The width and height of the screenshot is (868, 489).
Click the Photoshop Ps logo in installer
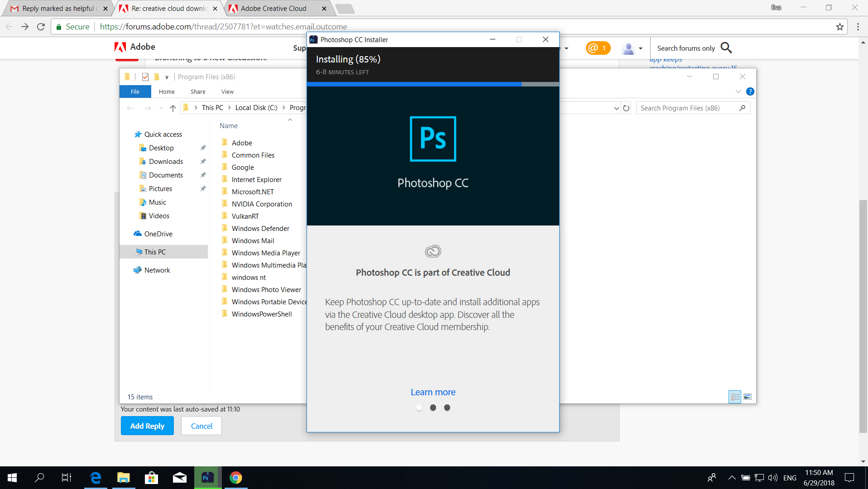[433, 139]
